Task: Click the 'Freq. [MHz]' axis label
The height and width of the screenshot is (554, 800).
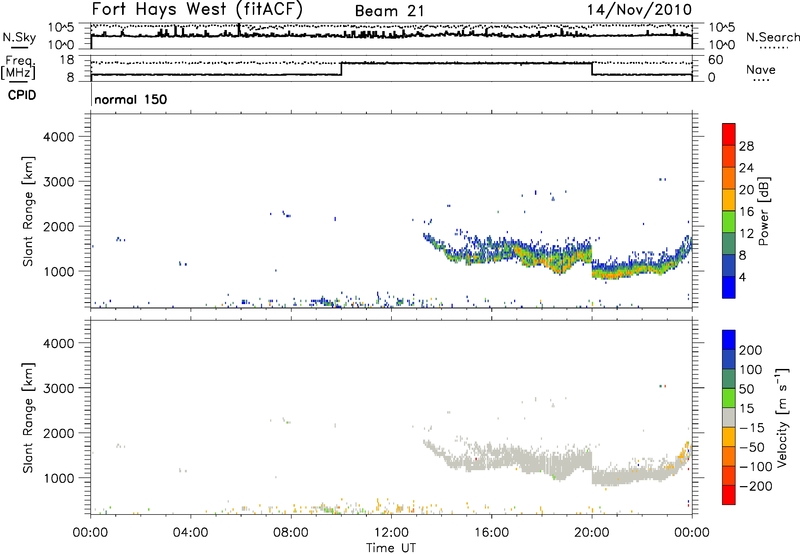Action: (19, 67)
